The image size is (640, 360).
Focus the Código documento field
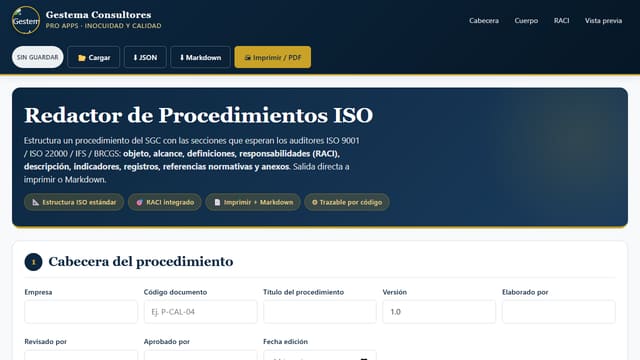pyautogui.click(x=200, y=312)
